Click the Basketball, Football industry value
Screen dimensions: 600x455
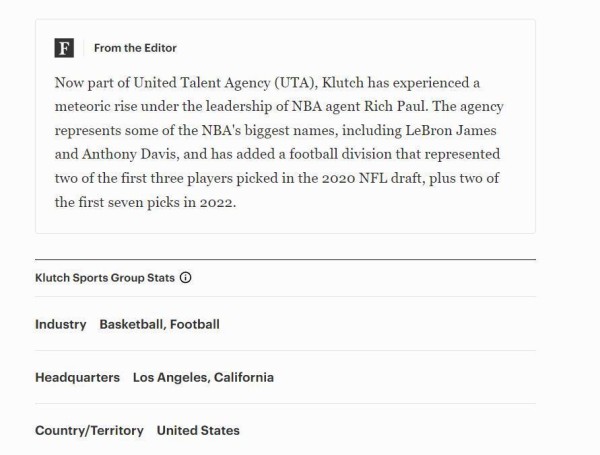159,324
